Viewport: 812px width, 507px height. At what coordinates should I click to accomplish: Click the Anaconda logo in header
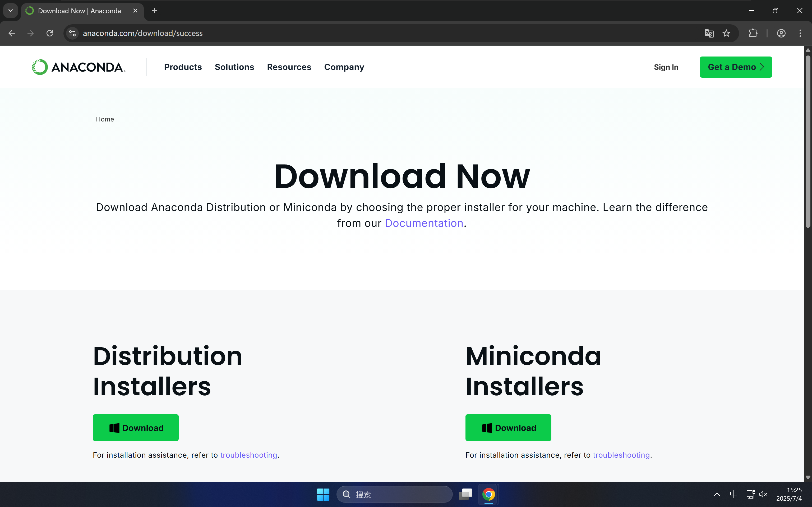79,67
